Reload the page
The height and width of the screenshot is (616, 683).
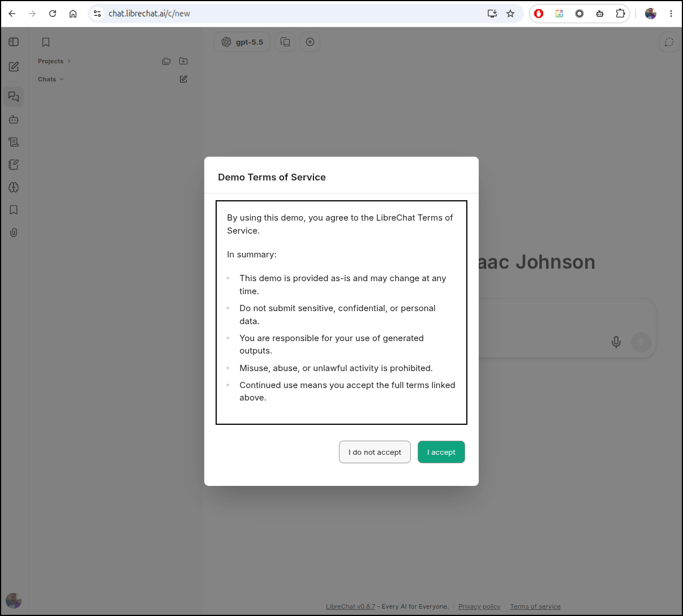[53, 14]
